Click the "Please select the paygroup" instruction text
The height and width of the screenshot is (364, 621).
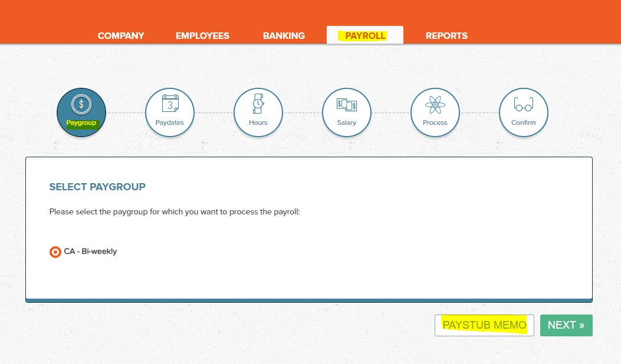point(175,211)
